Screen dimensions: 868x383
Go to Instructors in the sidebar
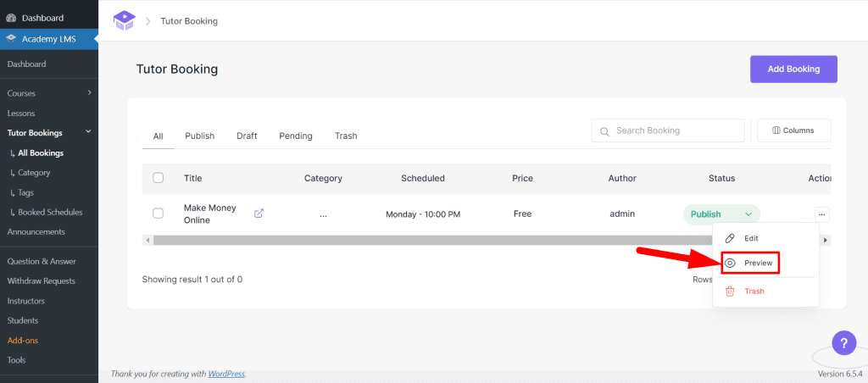[26, 301]
